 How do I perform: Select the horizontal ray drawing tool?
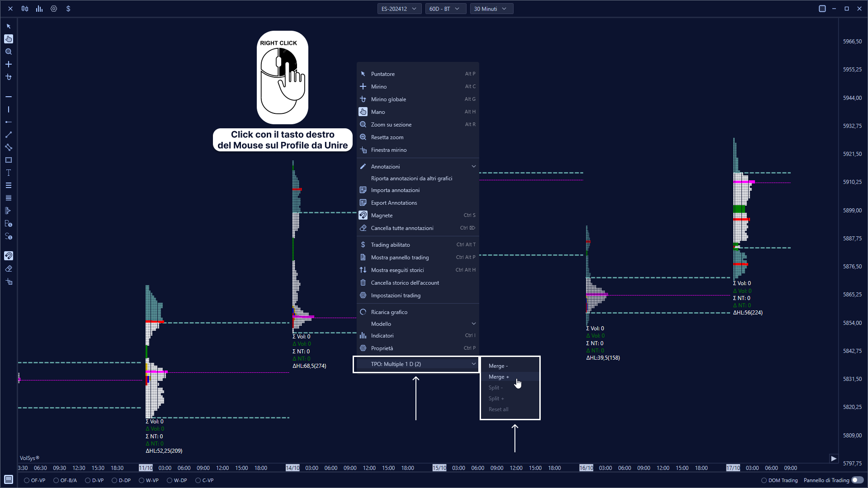click(9, 122)
